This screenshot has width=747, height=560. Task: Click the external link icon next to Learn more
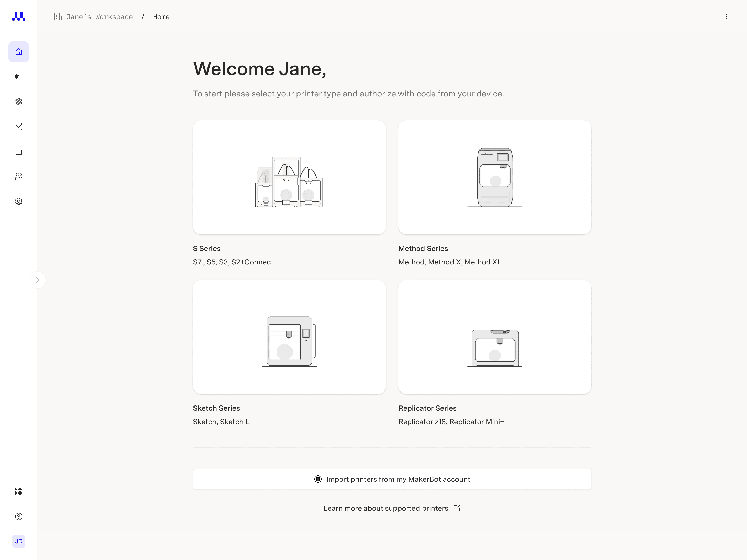[457, 508]
